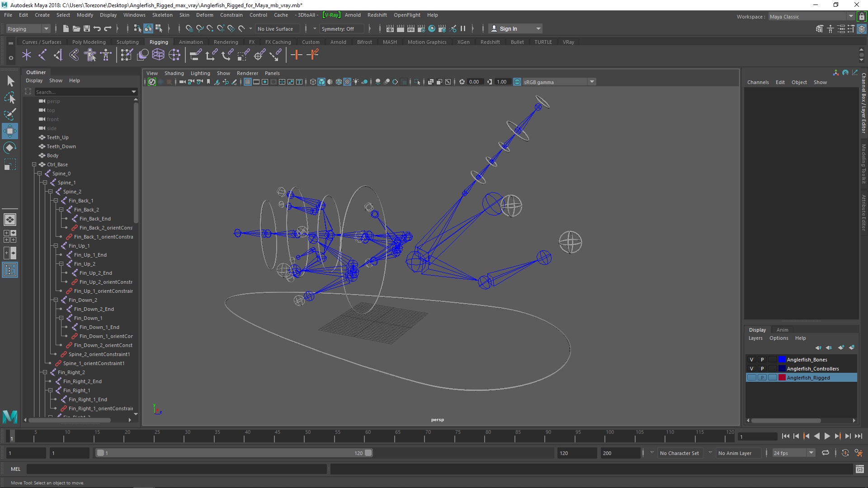This screenshot has width=868, height=488.
Task: Click the red Anglerfish_Rigged layer color swatch
Action: (x=782, y=378)
